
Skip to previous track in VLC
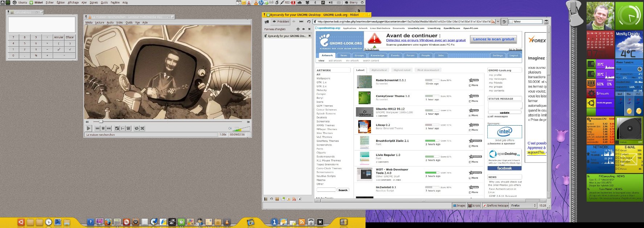98,128
